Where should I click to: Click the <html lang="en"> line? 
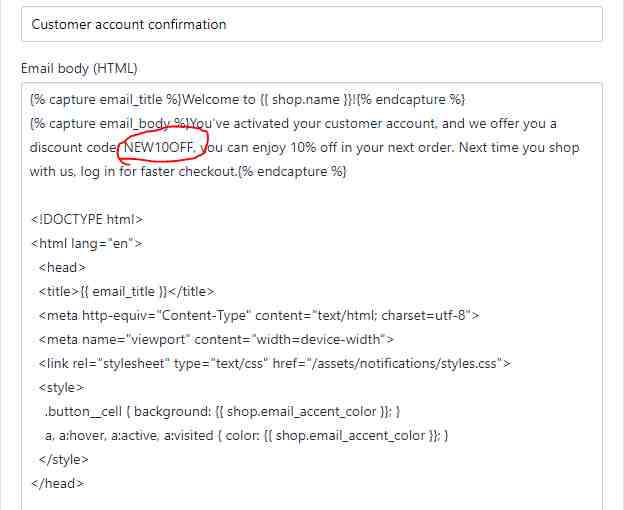pyautogui.click(x=87, y=243)
